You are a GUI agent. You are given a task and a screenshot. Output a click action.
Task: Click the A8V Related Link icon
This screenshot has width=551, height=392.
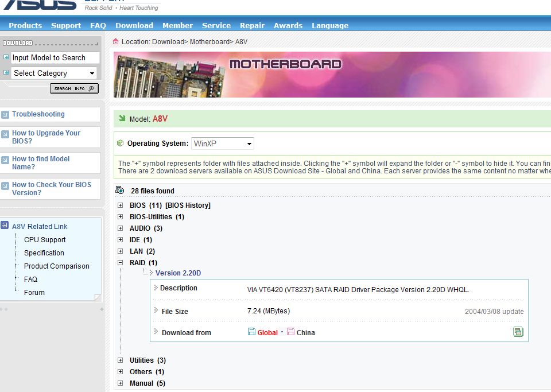(x=5, y=226)
